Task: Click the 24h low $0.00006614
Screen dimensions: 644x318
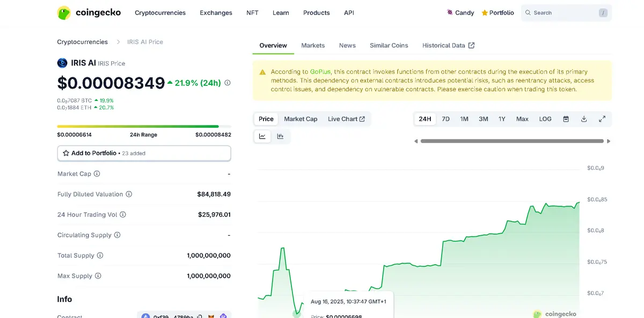Action: click(75, 135)
